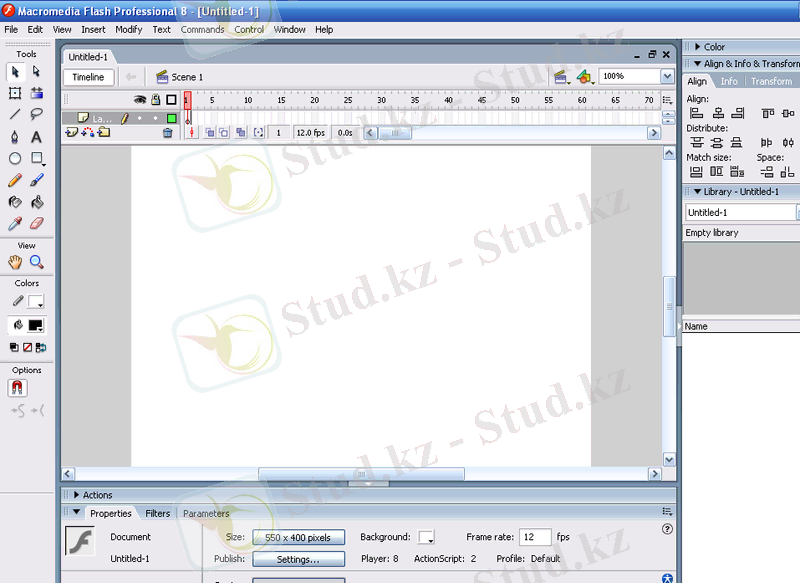Expand the Actions panel
The width and height of the screenshot is (800, 583).
click(77, 495)
